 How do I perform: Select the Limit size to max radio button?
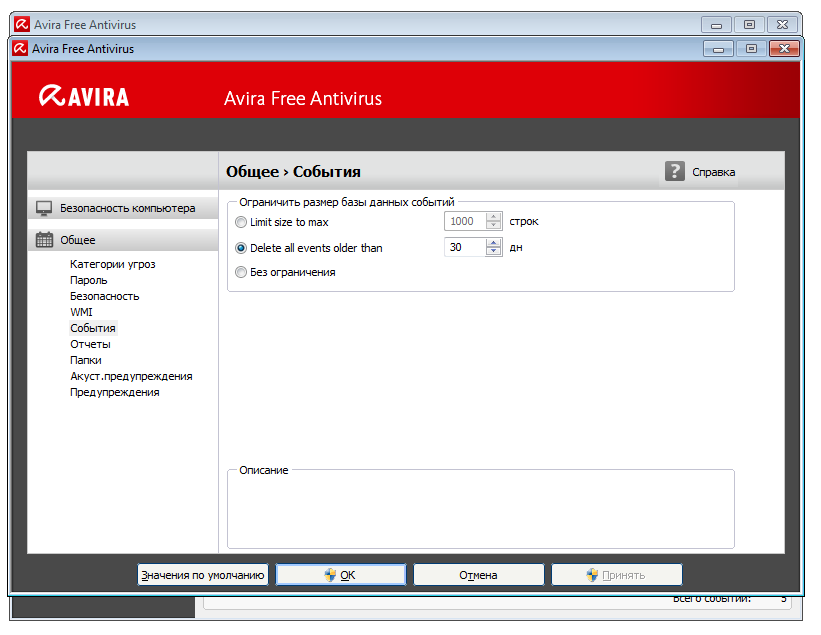[x=241, y=222]
